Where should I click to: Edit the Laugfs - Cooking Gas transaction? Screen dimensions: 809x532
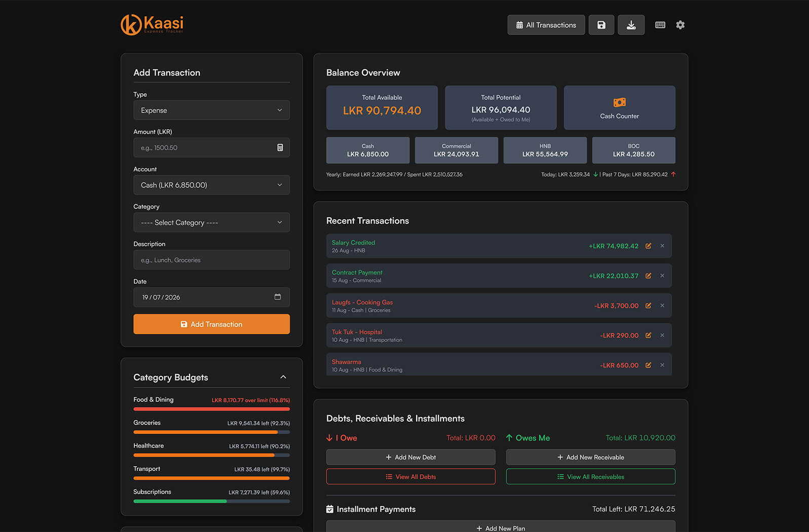click(648, 306)
